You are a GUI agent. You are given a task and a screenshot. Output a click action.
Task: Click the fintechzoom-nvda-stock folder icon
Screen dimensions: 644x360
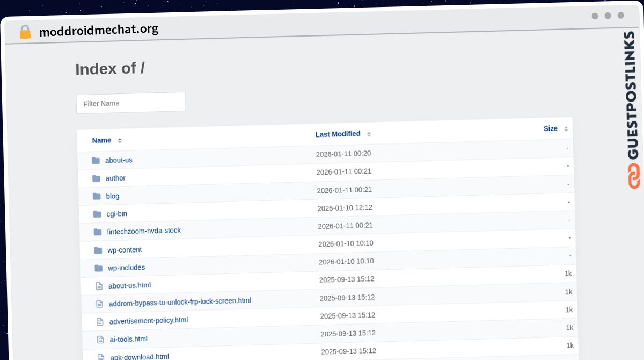tap(98, 232)
